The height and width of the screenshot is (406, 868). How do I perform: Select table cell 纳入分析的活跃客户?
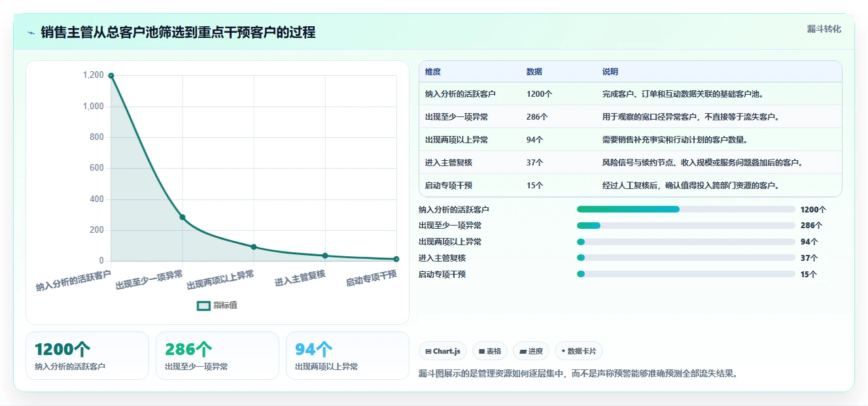pyautogui.click(x=460, y=94)
